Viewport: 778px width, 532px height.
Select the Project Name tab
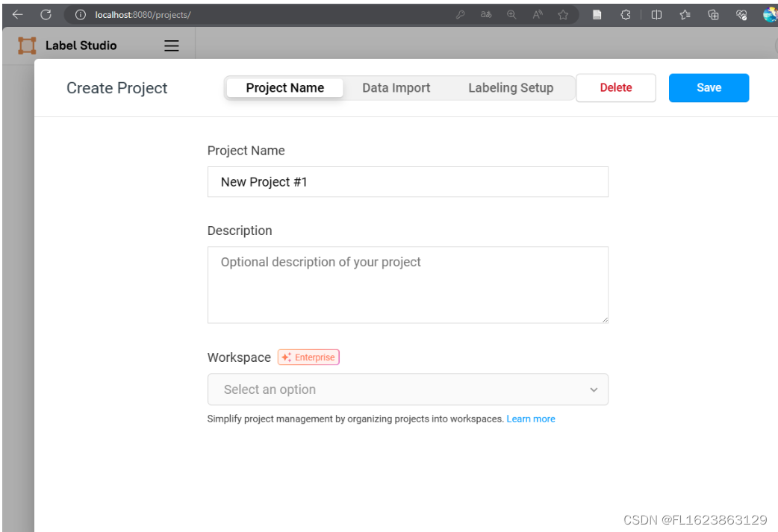pyautogui.click(x=284, y=88)
